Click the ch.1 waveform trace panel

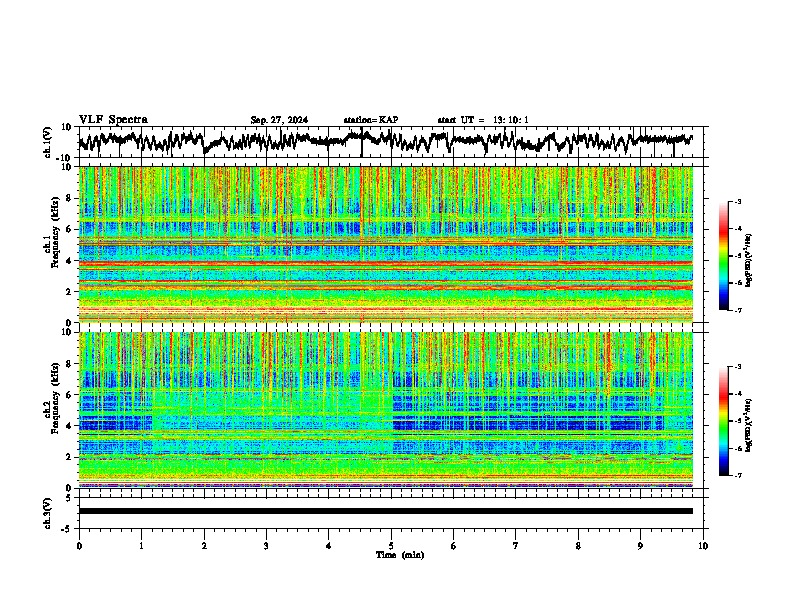click(x=391, y=142)
